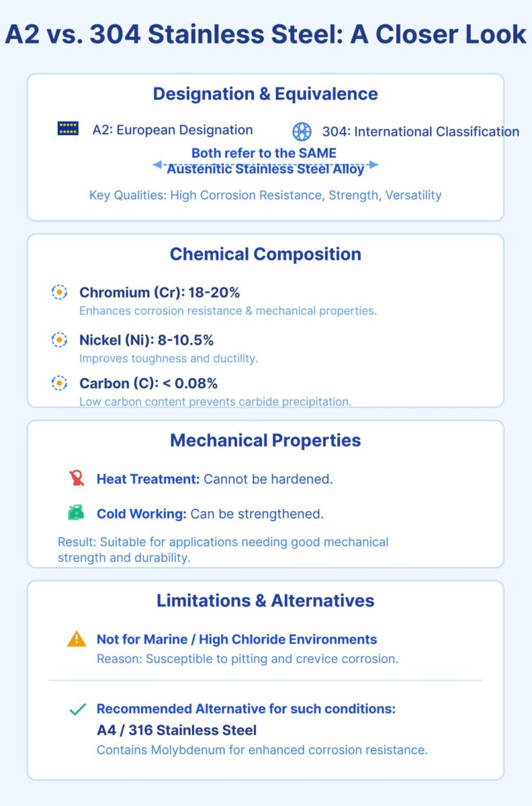Click the bullet icon next to Chromium (Cr)
Image resolution: width=532 pixels, height=806 pixels.
(x=60, y=293)
